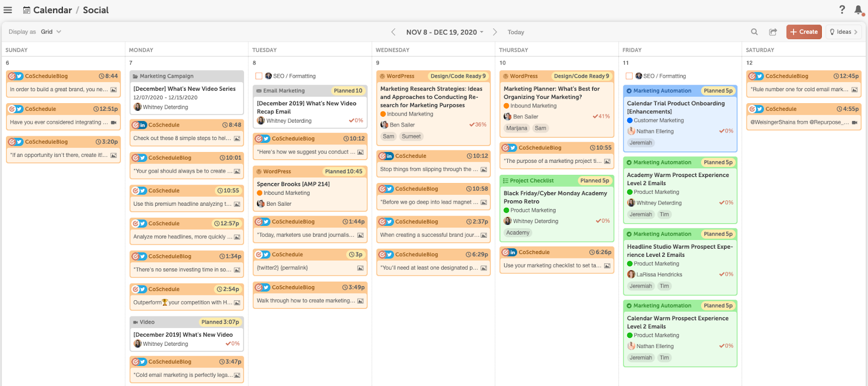
Task: Expand the Ideas panel
Action: point(844,32)
